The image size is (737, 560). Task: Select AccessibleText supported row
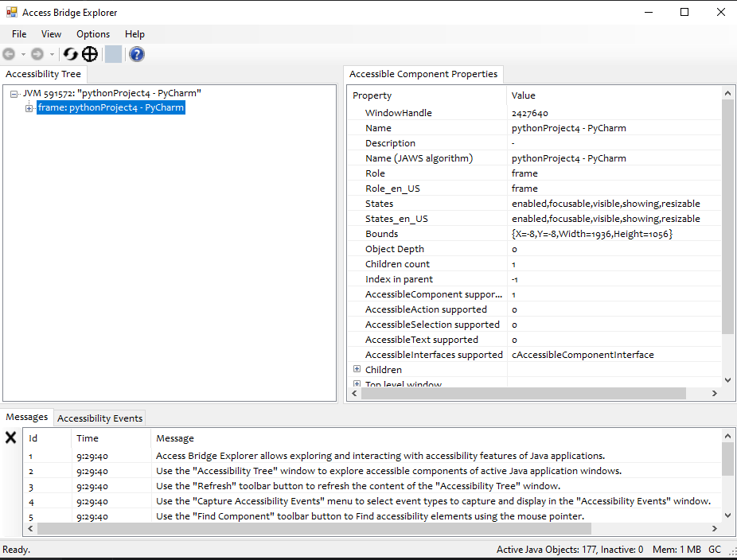[x=534, y=339]
